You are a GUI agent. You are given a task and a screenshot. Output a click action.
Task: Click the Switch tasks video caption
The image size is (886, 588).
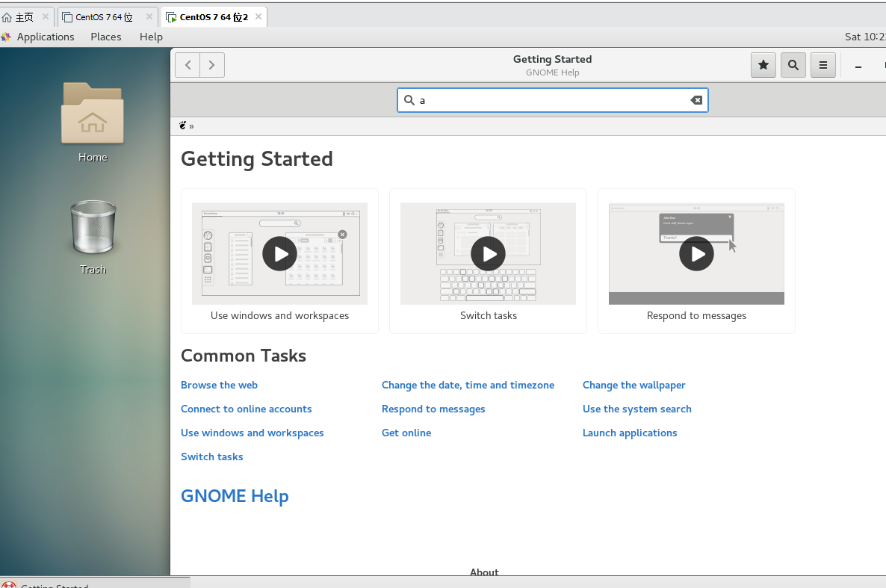click(x=489, y=315)
